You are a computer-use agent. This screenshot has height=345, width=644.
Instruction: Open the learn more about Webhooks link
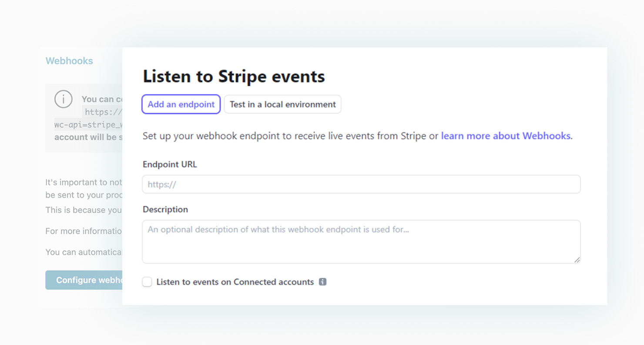[x=506, y=136]
